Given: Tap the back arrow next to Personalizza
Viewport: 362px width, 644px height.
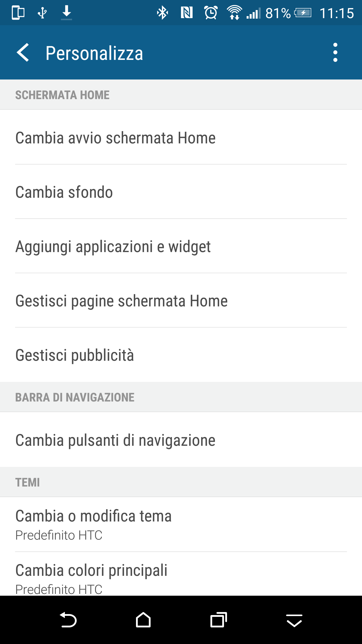Looking at the screenshot, I should tap(23, 53).
